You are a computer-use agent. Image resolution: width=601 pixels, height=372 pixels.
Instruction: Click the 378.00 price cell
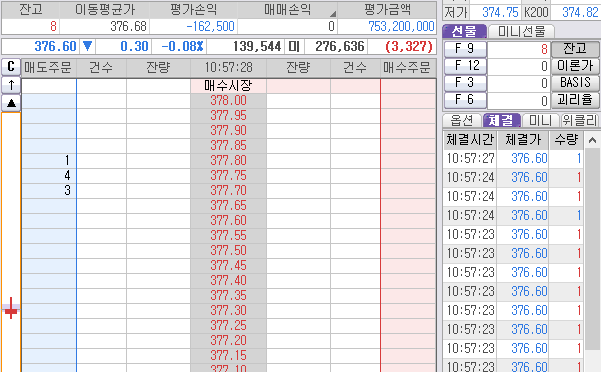click(228, 101)
